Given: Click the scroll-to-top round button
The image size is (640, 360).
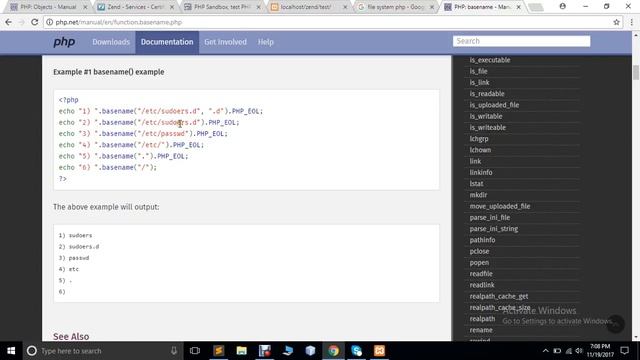Looking at the screenshot, I should coord(616,324).
